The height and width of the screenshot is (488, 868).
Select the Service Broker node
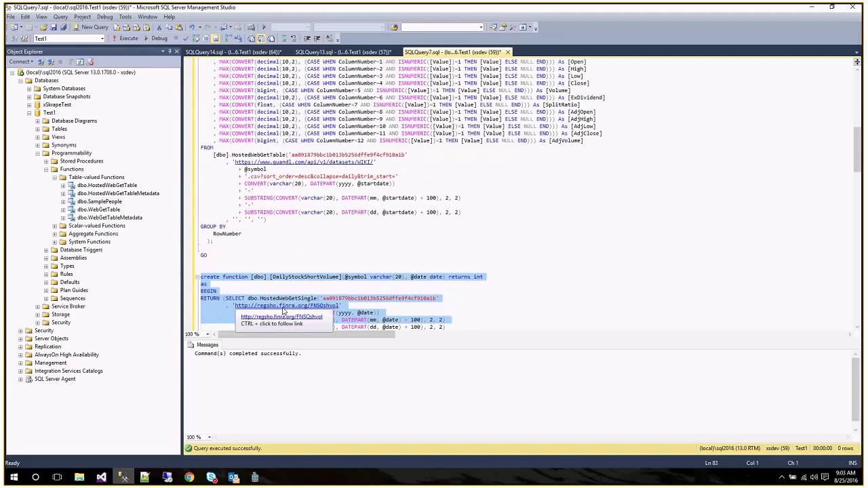coord(68,306)
